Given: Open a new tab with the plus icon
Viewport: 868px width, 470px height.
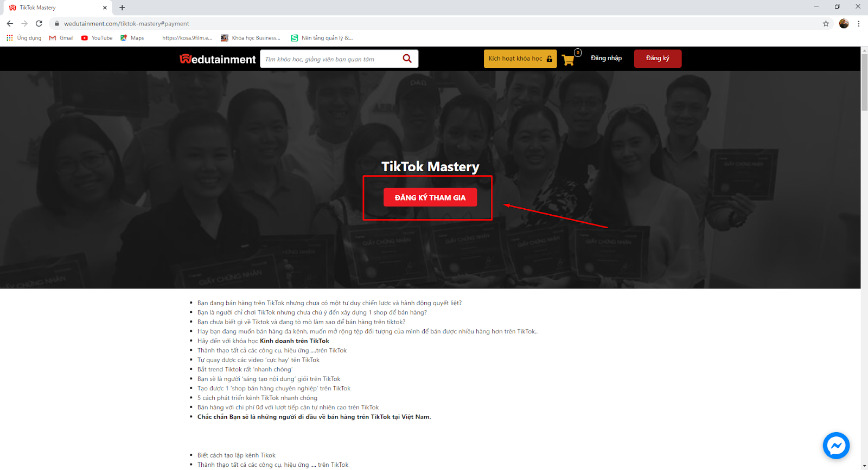Looking at the screenshot, I should pyautogui.click(x=122, y=8).
